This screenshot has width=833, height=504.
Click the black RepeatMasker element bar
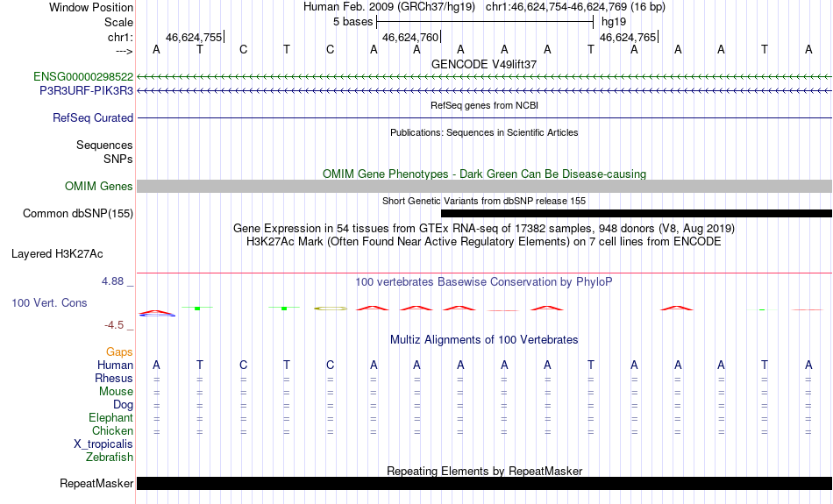[485, 483]
